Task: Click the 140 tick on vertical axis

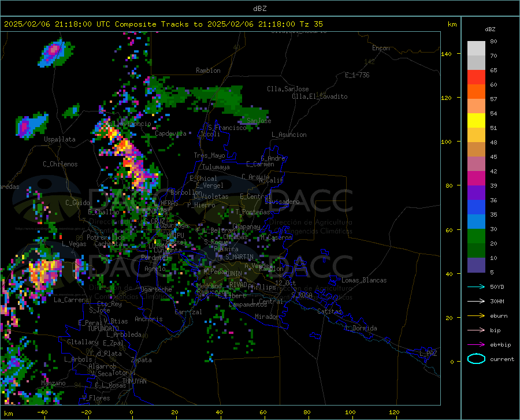Action: (x=446, y=54)
